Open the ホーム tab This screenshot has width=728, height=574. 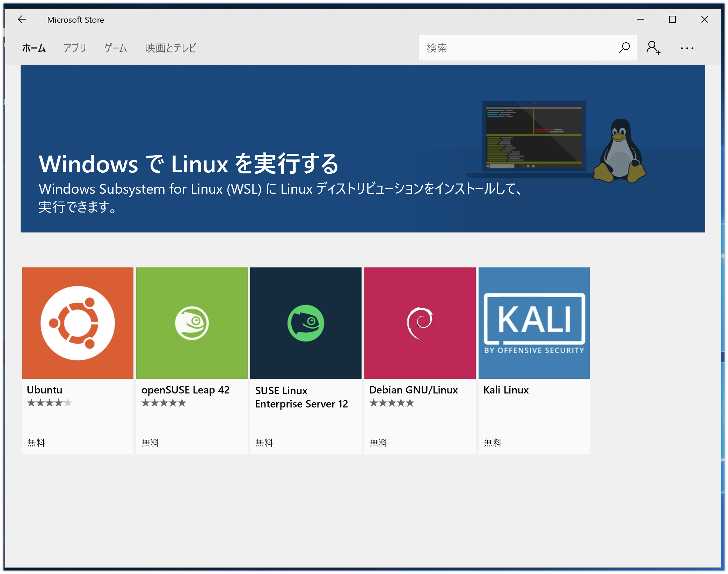pos(34,48)
